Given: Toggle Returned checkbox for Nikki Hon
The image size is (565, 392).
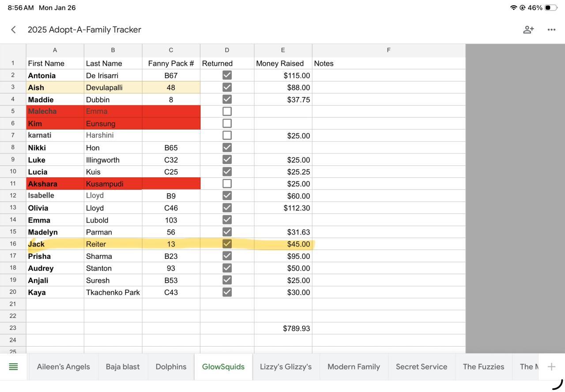Looking at the screenshot, I should click(227, 147).
